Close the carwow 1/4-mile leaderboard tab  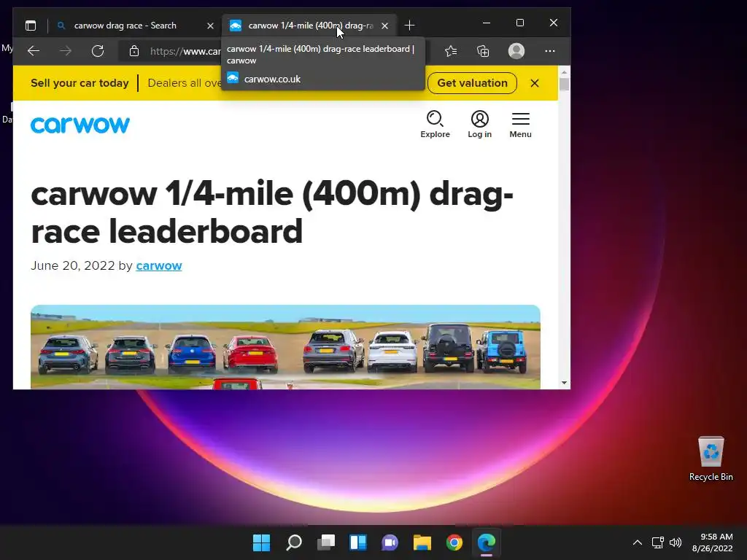point(385,26)
